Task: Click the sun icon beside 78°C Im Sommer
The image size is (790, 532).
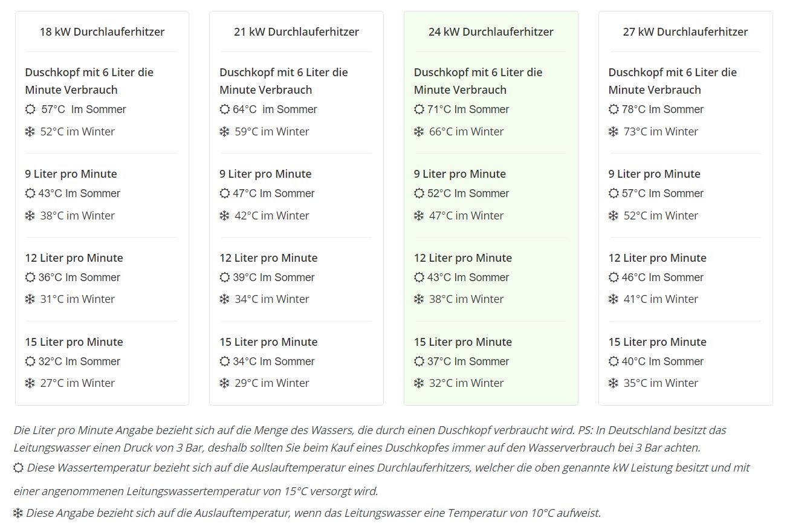Action: point(614,109)
